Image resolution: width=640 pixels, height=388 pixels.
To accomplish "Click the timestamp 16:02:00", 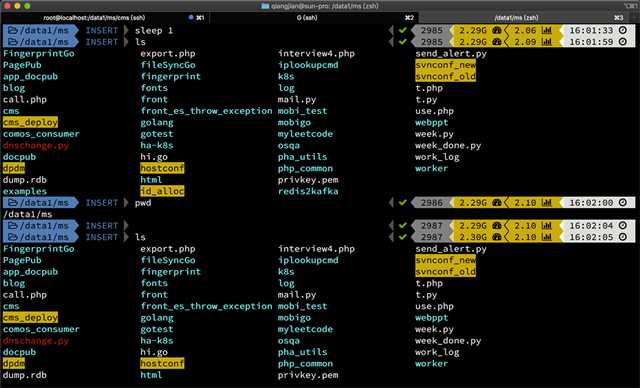I will (591, 202).
